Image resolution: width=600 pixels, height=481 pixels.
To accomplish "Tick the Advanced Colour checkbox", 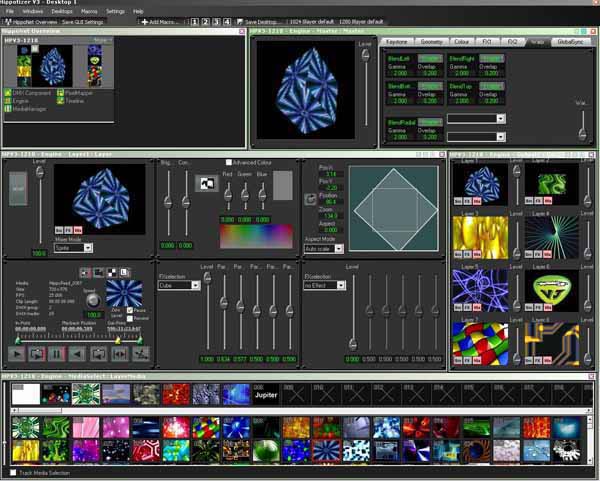I will (x=229, y=163).
